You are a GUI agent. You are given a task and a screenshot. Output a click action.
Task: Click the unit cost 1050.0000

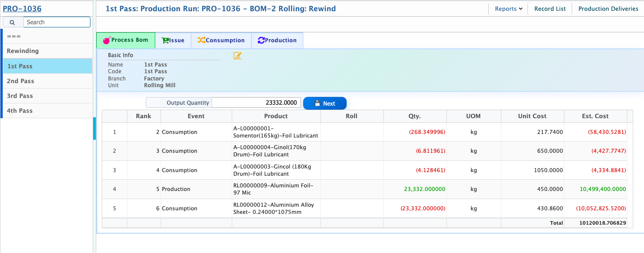[548, 170]
